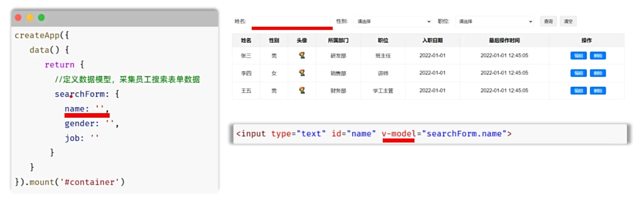This screenshot has width=644, height=217.
Task: Open 编辑 for 王五
Action: click(x=578, y=91)
